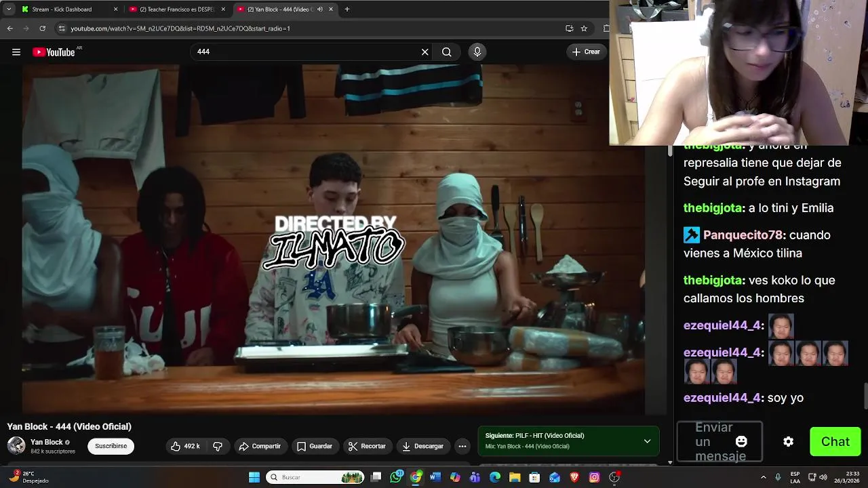Close the Teacher Francisco tab
This screenshot has width=868, height=488.
click(223, 9)
